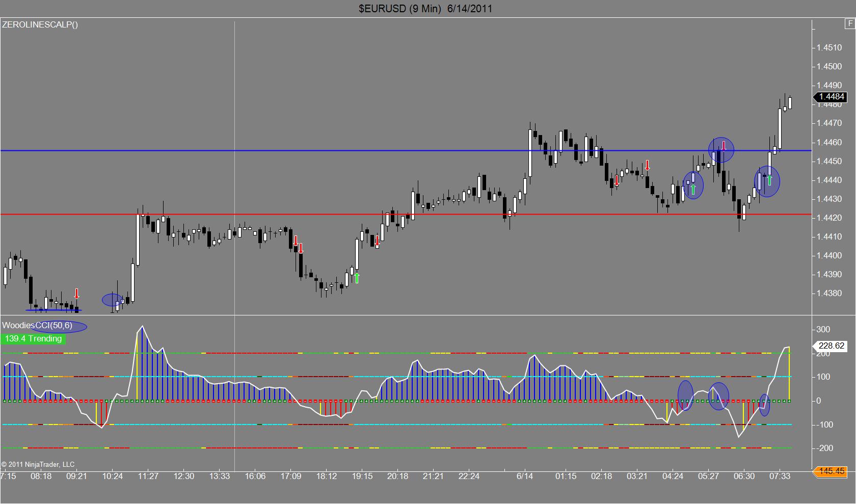Screen dimensions: 856x504
Task: Click the orange 145.45 marker
Action: [831, 471]
